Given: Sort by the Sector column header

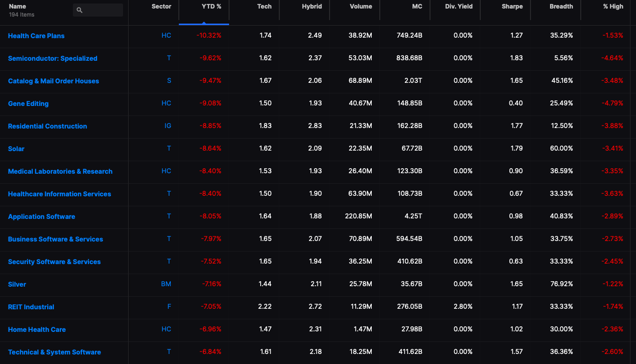Looking at the screenshot, I should point(161,7).
